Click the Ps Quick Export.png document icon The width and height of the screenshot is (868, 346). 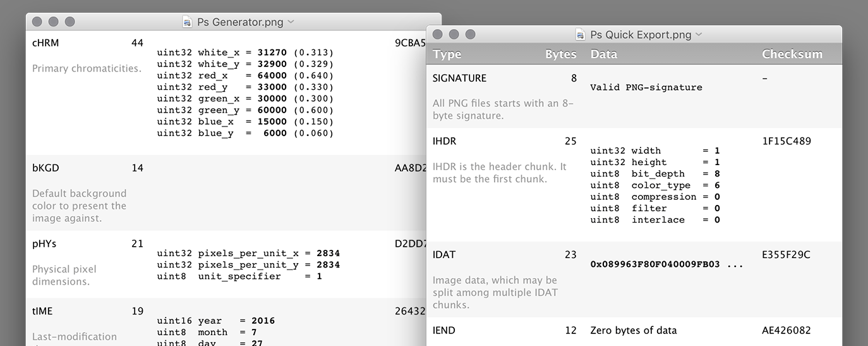[x=580, y=34]
